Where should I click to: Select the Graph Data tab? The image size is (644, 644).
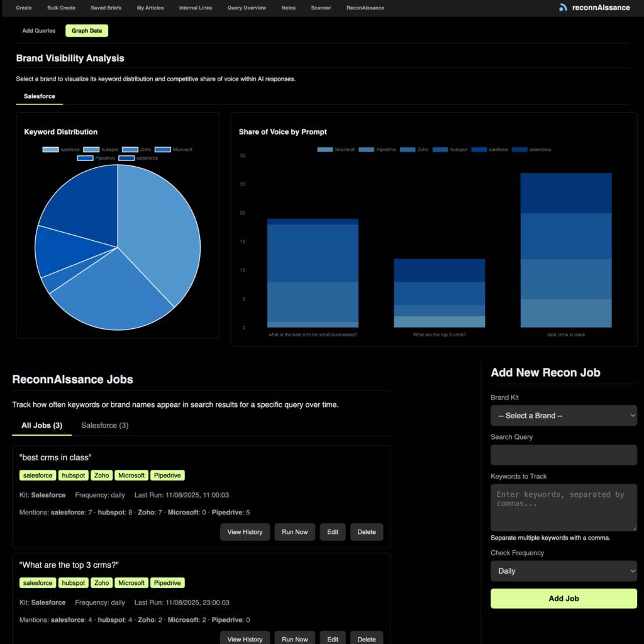(x=87, y=31)
